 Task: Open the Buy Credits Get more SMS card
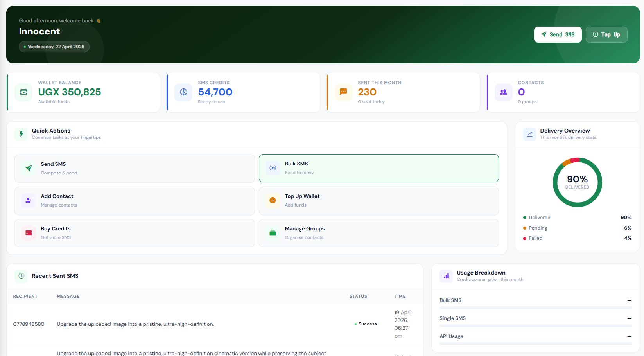click(135, 233)
